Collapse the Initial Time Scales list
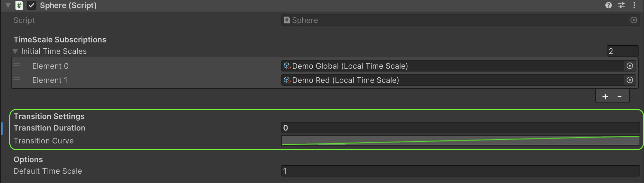 coord(15,51)
